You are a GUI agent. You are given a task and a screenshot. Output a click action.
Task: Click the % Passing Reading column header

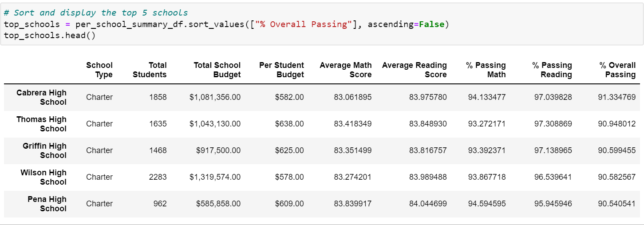552,70
